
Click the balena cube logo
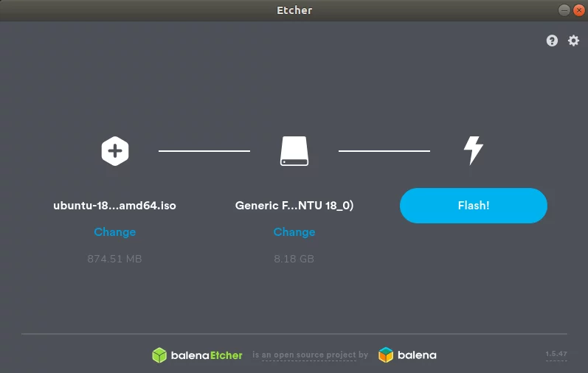coord(386,355)
